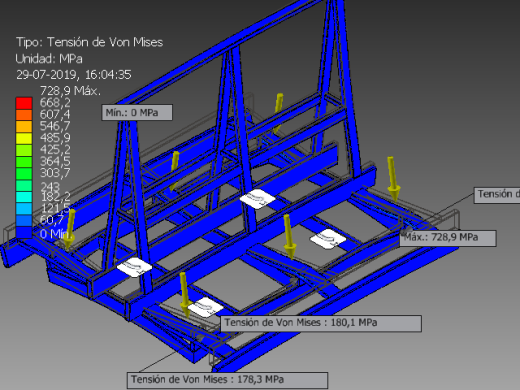Select the yellow load arrow beside the color legend
The height and width of the screenshot is (390, 520).
[69, 229]
